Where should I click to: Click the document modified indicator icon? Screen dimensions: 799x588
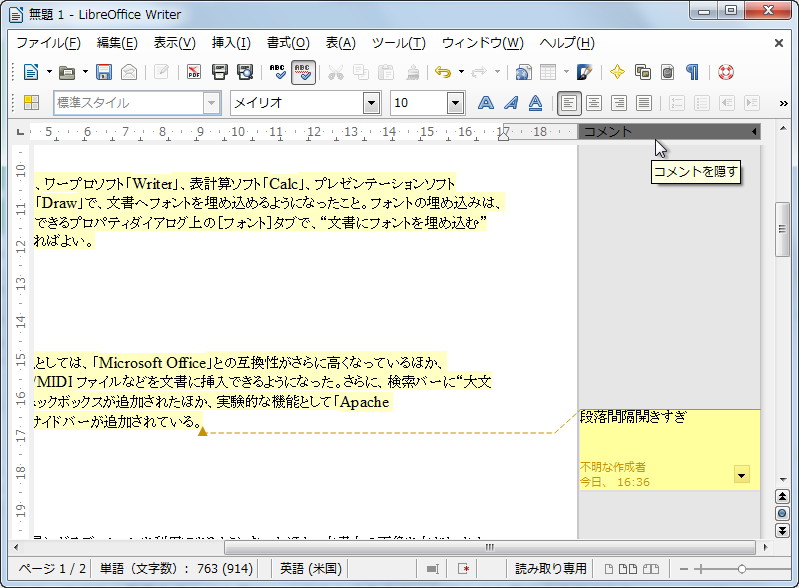pyautogui.click(x=463, y=569)
